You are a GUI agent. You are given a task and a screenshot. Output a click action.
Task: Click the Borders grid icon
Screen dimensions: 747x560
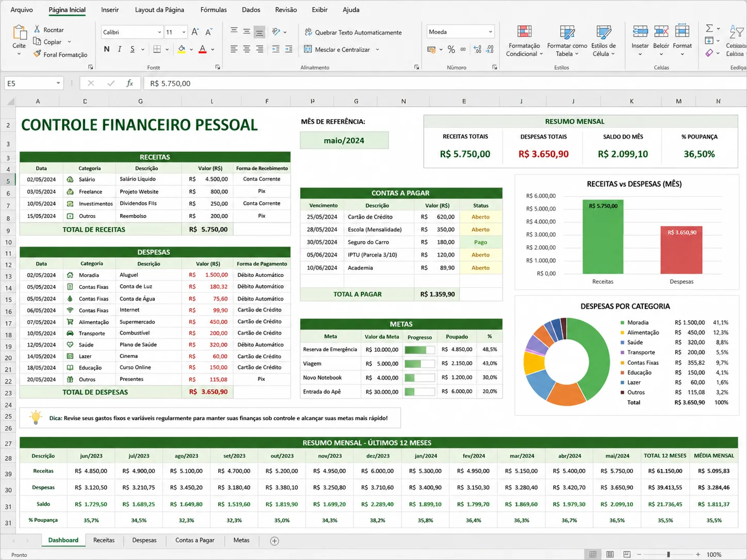[157, 50]
